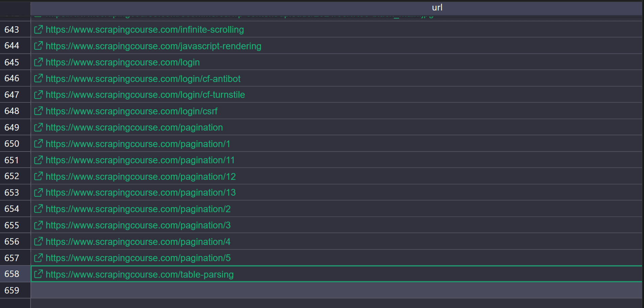Viewport: 644px width, 308px height.
Task: Open external link icon for pagination/2
Action: coord(38,209)
